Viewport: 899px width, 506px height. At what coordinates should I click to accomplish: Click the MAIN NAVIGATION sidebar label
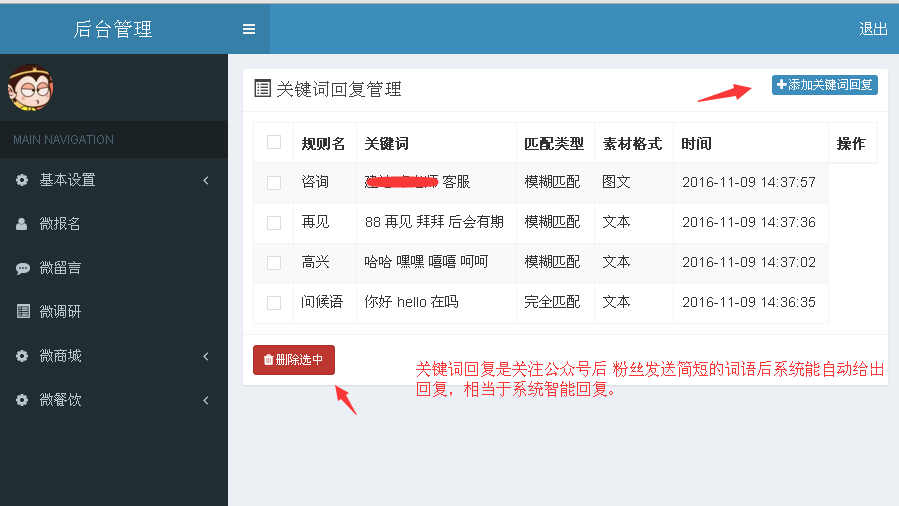tap(63, 140)
